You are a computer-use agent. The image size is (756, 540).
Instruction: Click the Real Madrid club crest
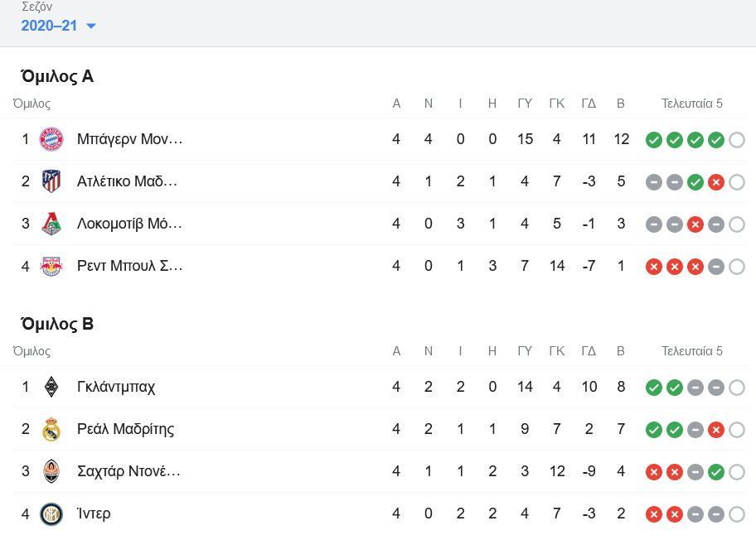click(51, 429)
